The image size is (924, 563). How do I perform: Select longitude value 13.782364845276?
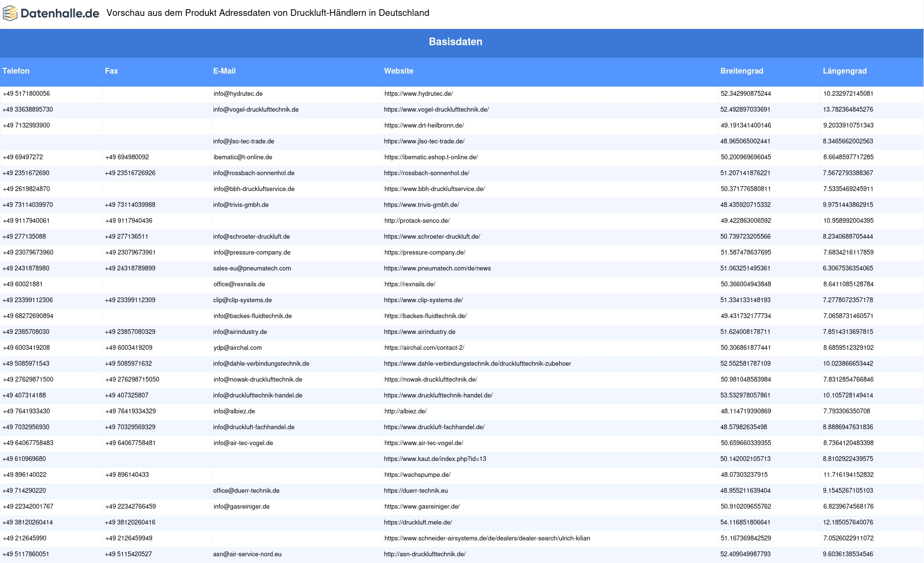(848, 110)
